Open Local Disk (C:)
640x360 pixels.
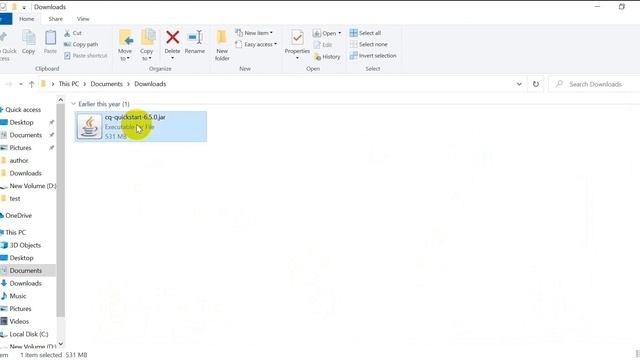pyautogui.click(x=29, y=334)
